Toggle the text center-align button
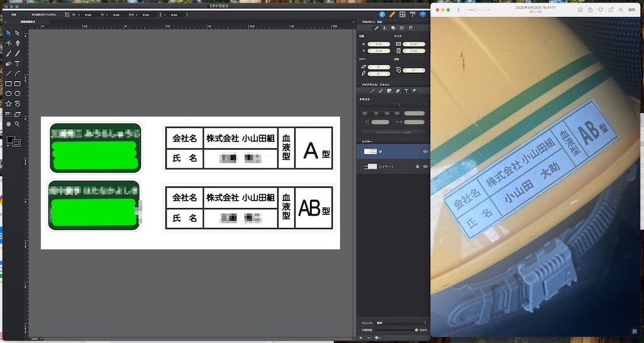Viewport: 644px width, 343px height. 376,114
